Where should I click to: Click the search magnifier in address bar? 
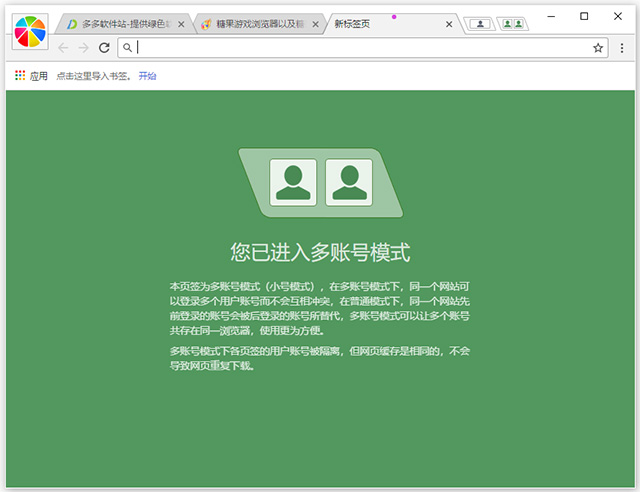[128, 48]
